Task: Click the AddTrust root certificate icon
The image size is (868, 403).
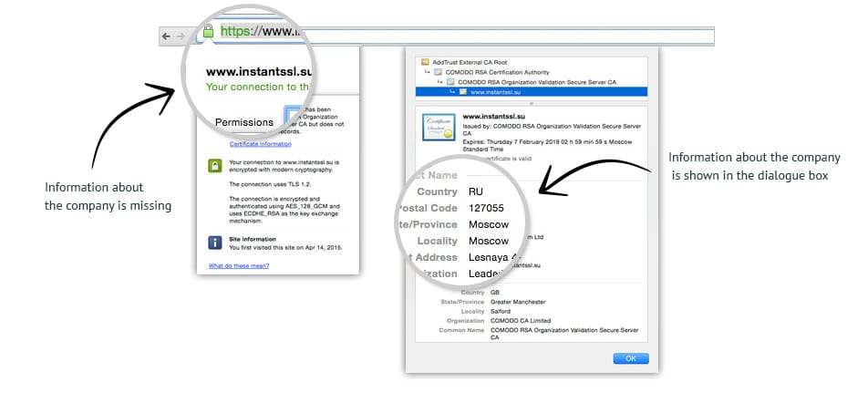Action: tap(425, 60)
